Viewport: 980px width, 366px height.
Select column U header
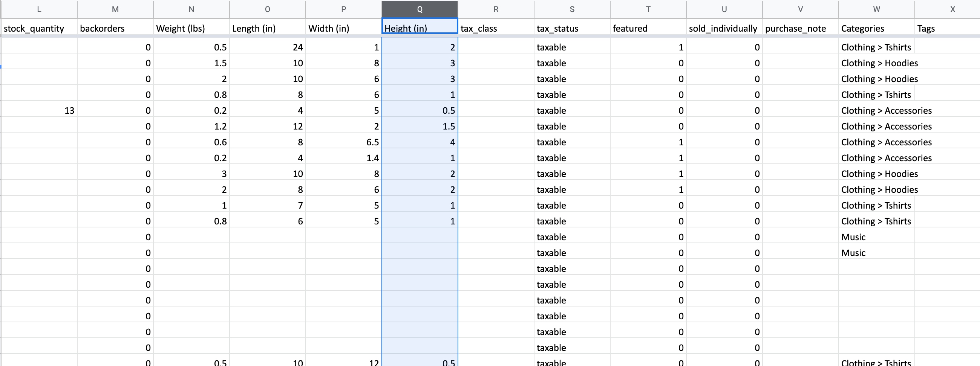724,9
